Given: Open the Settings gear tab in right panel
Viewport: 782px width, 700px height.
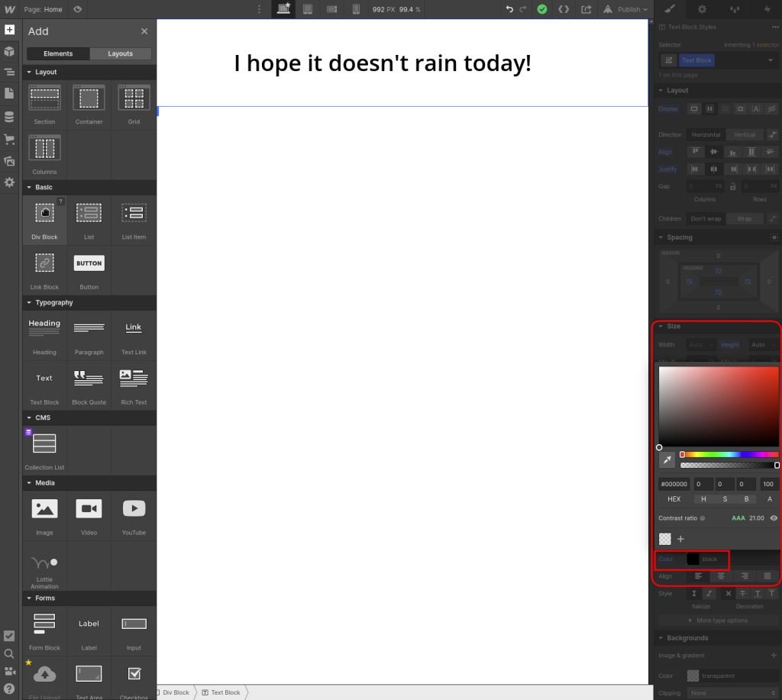Looking at the screenshot, I should (702, 9).
